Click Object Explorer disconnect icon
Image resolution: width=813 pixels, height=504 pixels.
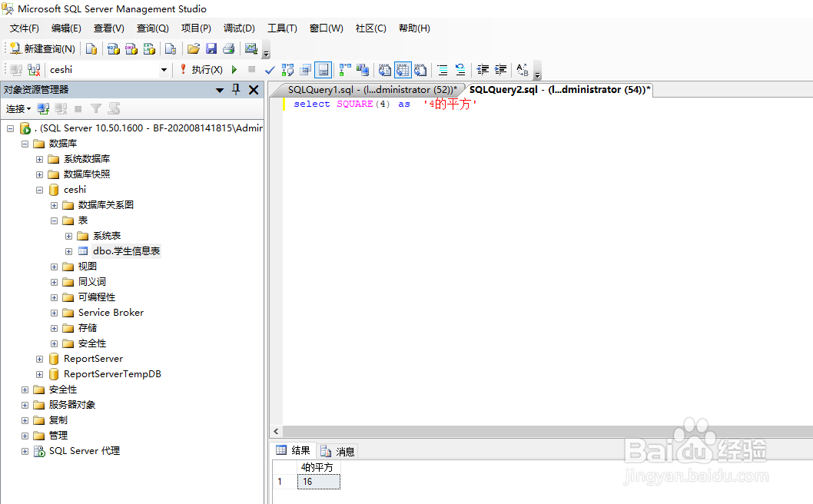tap(61, 109)
